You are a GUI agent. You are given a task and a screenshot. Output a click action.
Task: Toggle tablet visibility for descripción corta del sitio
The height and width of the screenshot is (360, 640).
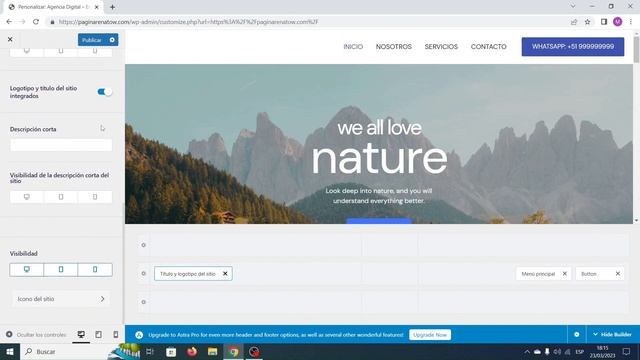coord(61,197)
